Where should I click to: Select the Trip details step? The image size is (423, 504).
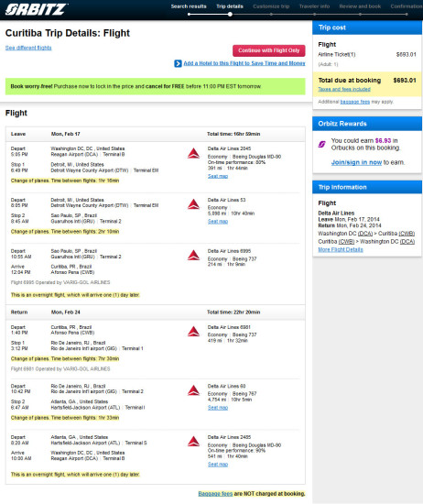point(230,6)
